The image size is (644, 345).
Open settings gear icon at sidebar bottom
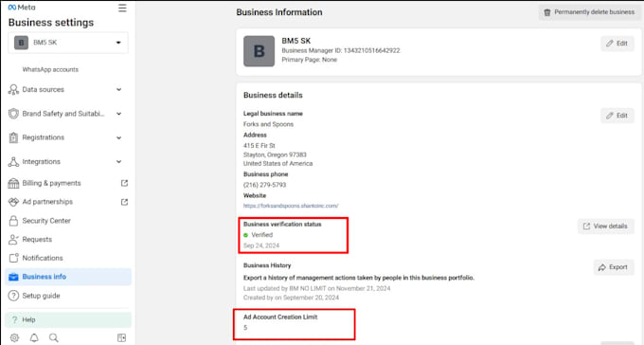point(14,337)
